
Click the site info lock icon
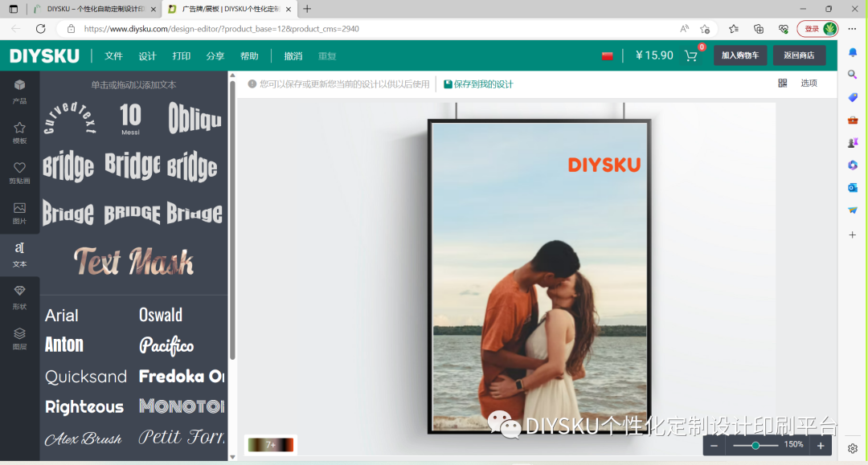pyautogui.click(x=71, y=29)
